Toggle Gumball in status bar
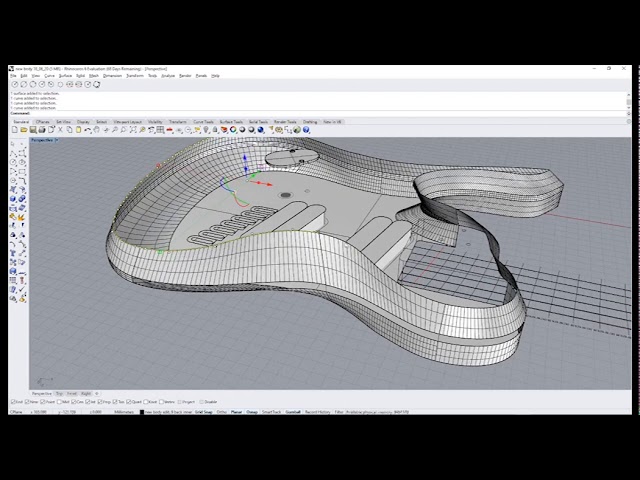 click(293, 412)
